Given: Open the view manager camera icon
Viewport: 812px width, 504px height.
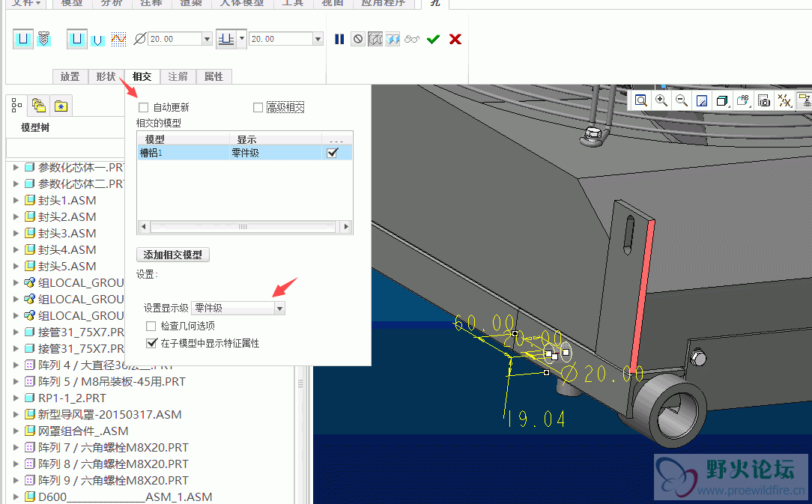Looking at the screenshot, I should [x=764, y=100].
